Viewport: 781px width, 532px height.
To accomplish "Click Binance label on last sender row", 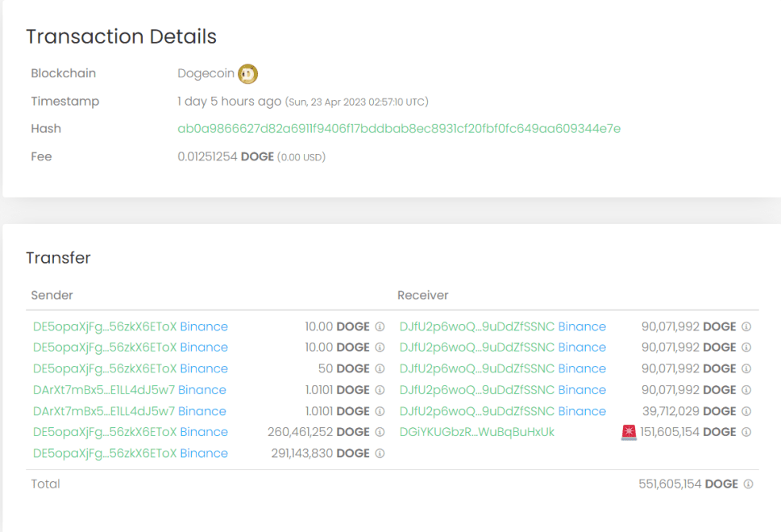I will (204, 454).
